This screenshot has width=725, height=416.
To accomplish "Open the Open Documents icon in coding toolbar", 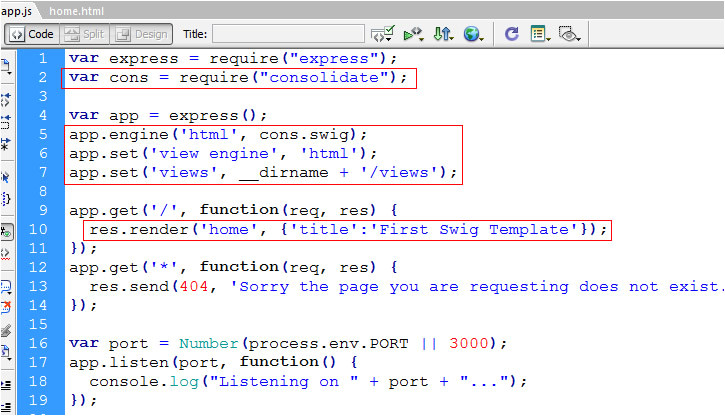I will tap(6, 67).
